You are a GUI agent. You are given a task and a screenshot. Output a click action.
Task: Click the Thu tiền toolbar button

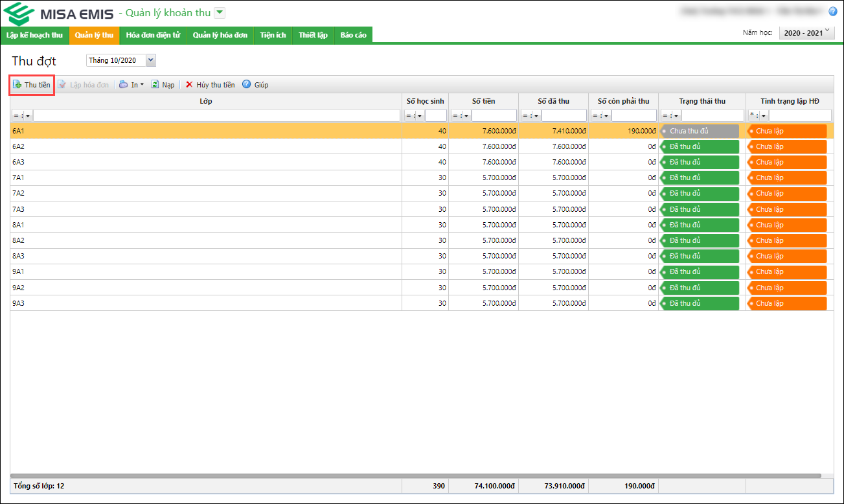(x=32, y=85)
